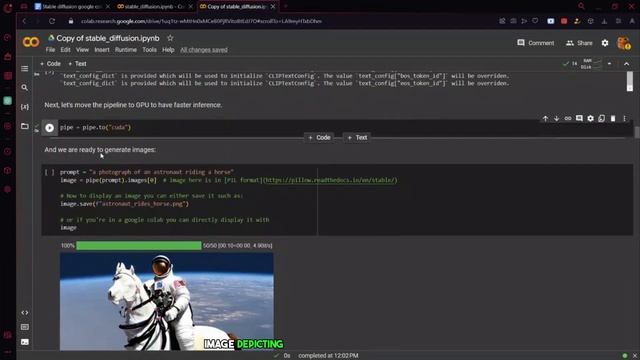The width and height of the screenshot is (640, 360).
Task: Click the generated astronaut horse image
Action: tap(167, 301)
